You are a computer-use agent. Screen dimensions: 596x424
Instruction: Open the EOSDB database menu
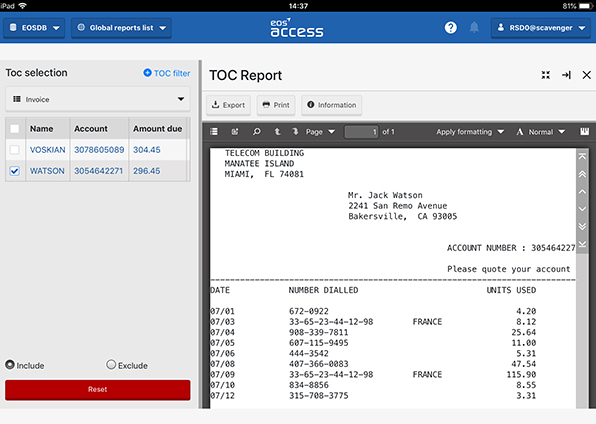click(34, 28)
